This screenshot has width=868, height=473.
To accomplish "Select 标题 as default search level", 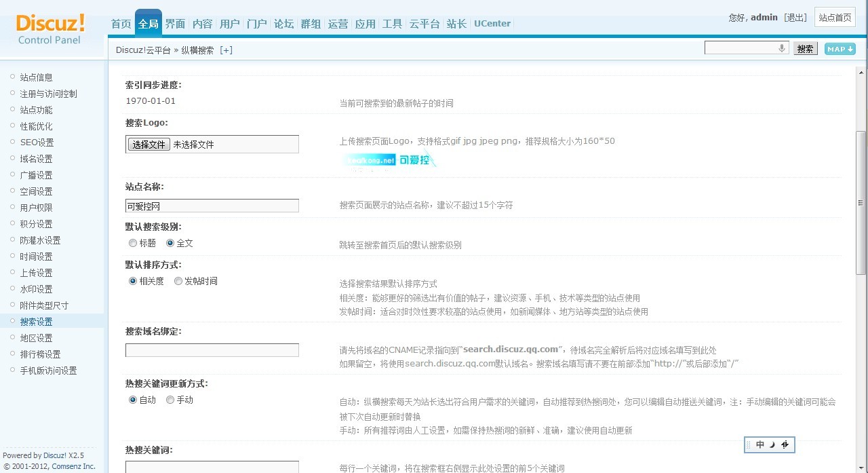I will point(133,243).
